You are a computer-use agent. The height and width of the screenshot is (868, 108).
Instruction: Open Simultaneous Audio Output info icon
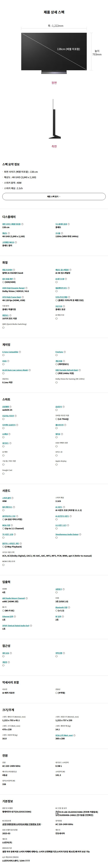pyautogui.click(x=80, y=534)
